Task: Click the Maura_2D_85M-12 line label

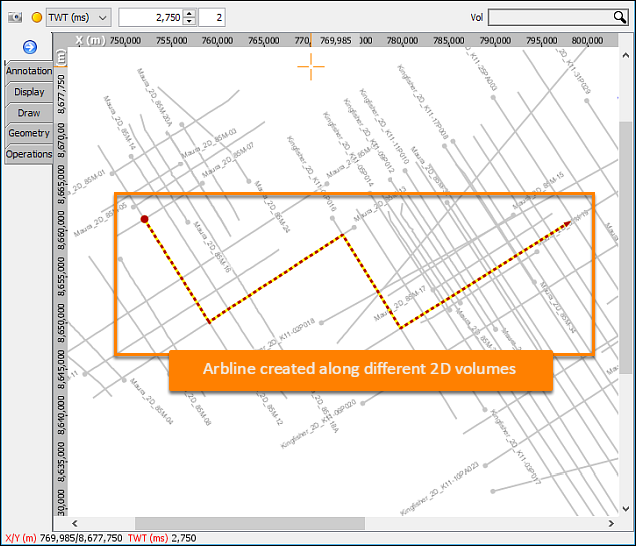Action: pyautogui.click(x=270, y=408)
